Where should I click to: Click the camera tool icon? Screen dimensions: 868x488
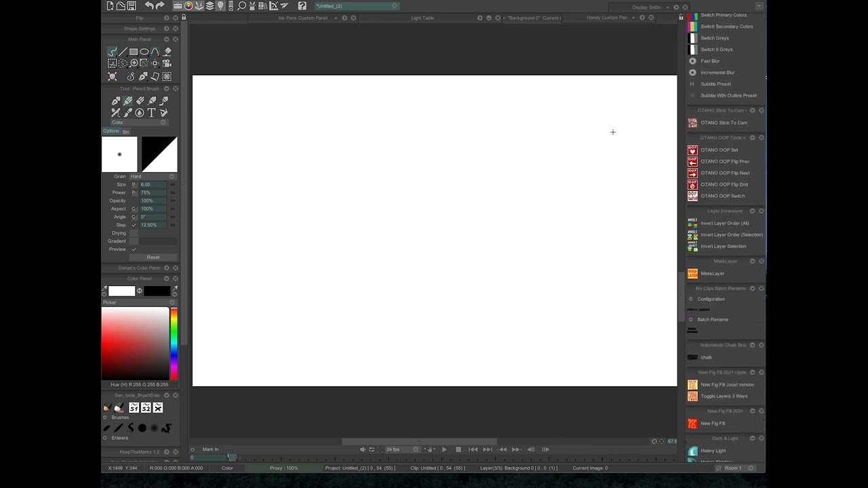point(166,63)
